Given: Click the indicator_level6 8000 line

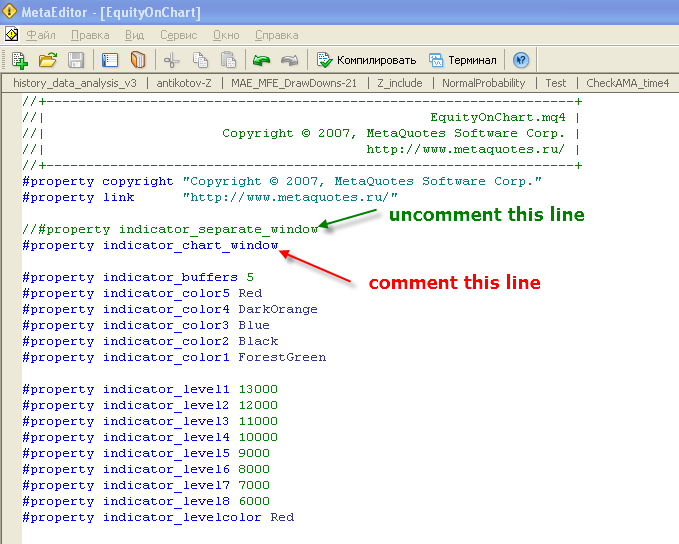Looking at the screenshot, I should 146,470.
